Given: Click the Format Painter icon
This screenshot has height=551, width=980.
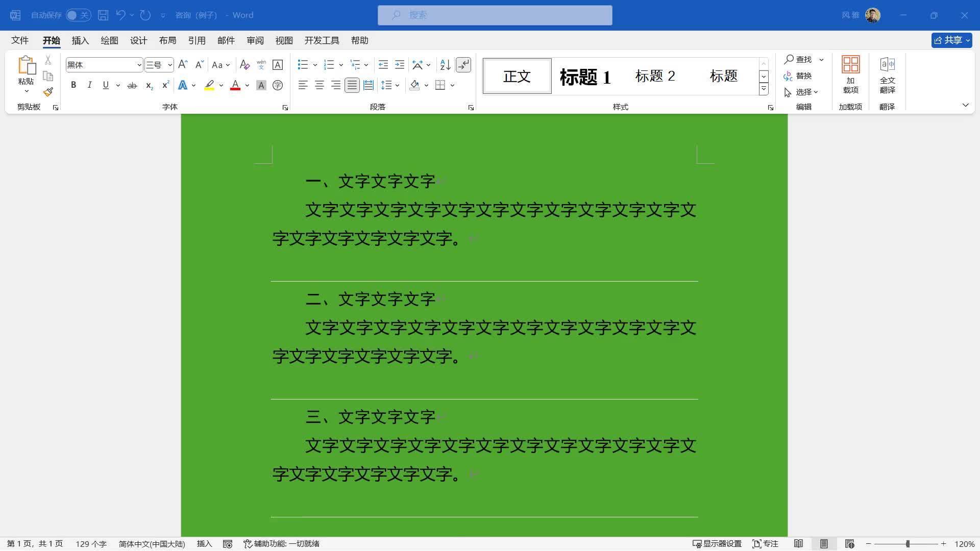Looking at the screenshot, I should pos(47,92).
